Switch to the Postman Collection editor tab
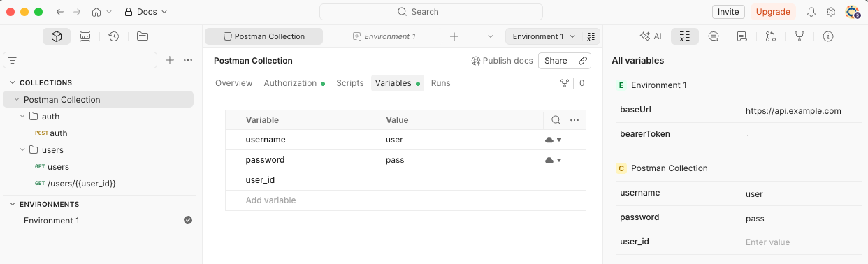The height and width of the screenshot is (264, 868). (264, 36)
